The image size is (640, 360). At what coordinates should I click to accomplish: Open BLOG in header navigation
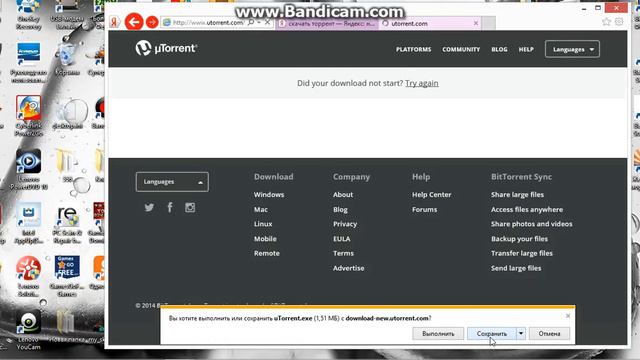tap(499, 49)
